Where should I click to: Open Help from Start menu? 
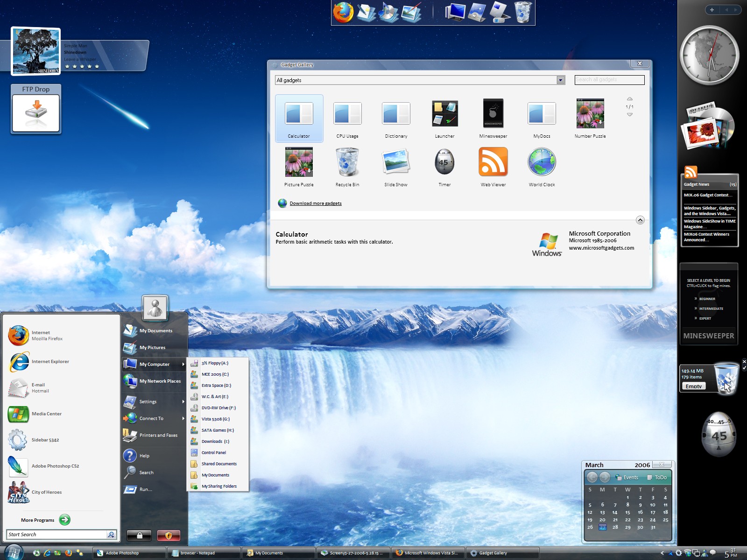pos(154,455)
